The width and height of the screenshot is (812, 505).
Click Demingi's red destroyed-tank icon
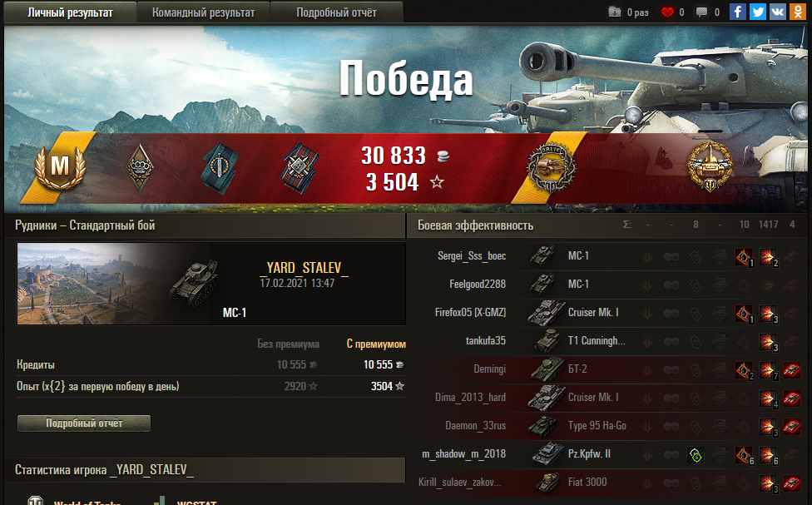point(792,370)
